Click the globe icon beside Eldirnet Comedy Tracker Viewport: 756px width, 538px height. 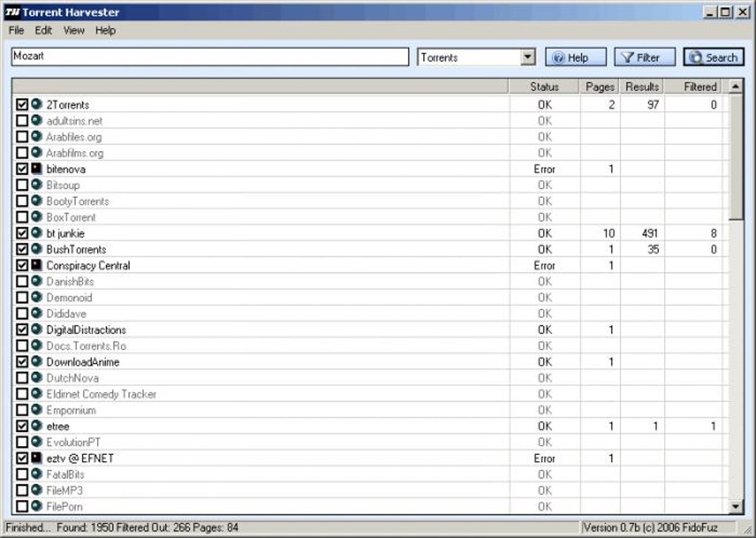[36, 393]
